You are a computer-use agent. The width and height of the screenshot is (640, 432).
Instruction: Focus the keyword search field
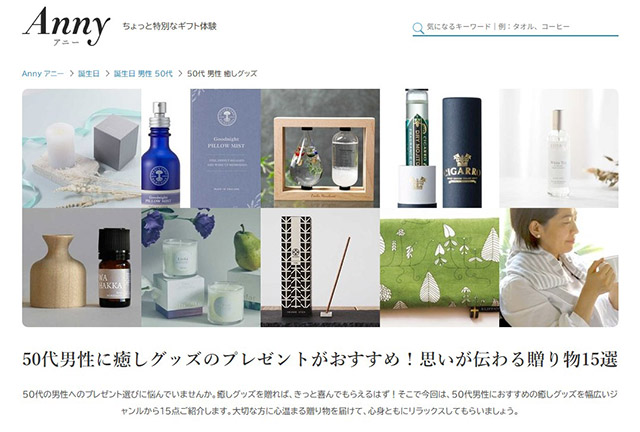pos(515,27)
